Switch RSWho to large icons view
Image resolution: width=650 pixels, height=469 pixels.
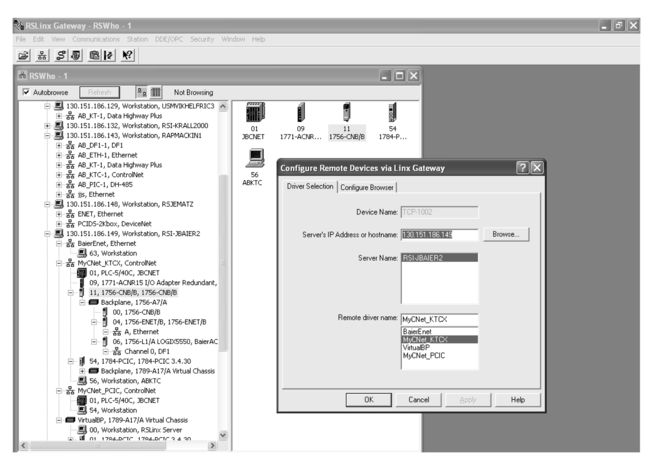click(142, 92)
